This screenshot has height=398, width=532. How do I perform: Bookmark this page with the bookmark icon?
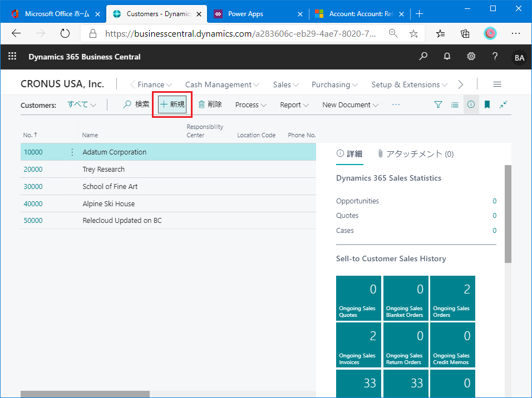(487, 105)
